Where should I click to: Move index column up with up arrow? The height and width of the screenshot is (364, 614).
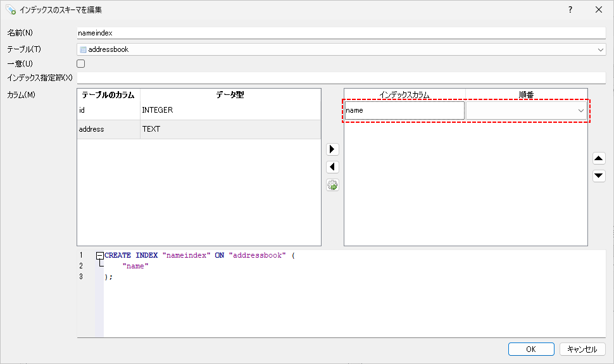click(599, 158)
